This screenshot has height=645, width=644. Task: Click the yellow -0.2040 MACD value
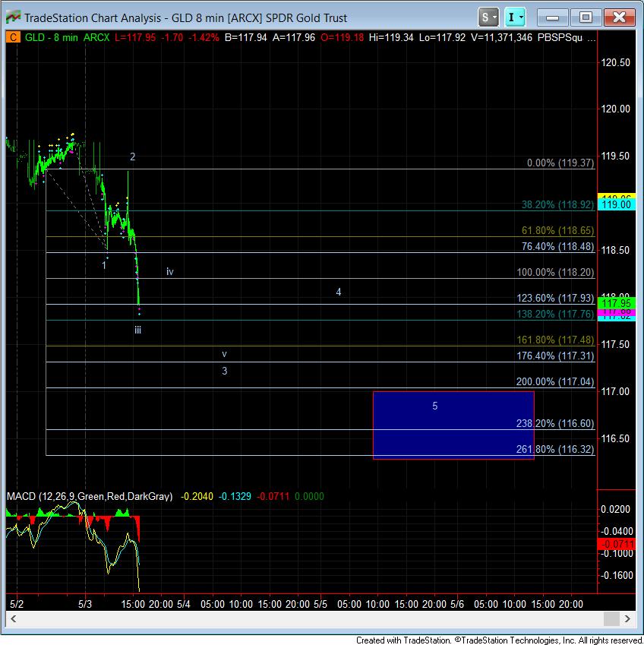197,497
